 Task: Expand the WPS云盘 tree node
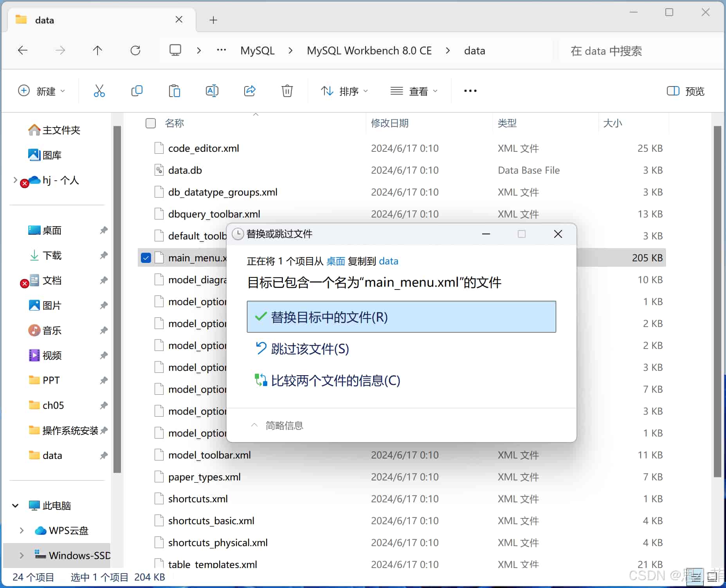[x=22, y=530]
